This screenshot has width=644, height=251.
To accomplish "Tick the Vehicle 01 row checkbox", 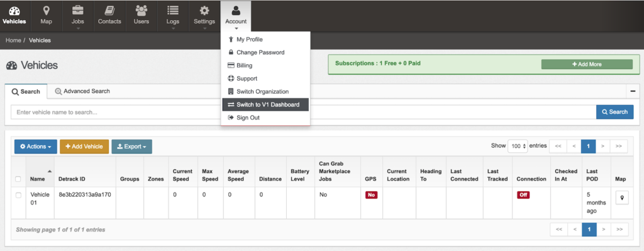I will [x=18, y=195].
